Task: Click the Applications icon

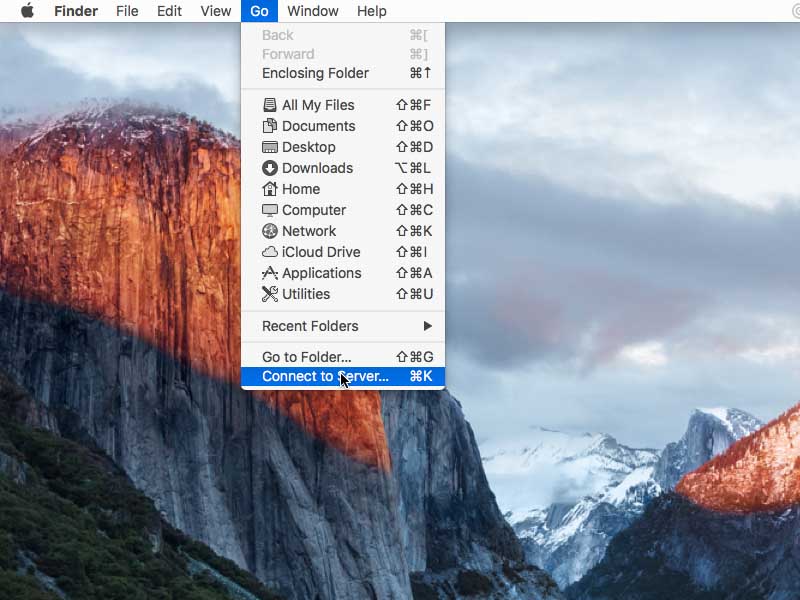Action: 269,273
